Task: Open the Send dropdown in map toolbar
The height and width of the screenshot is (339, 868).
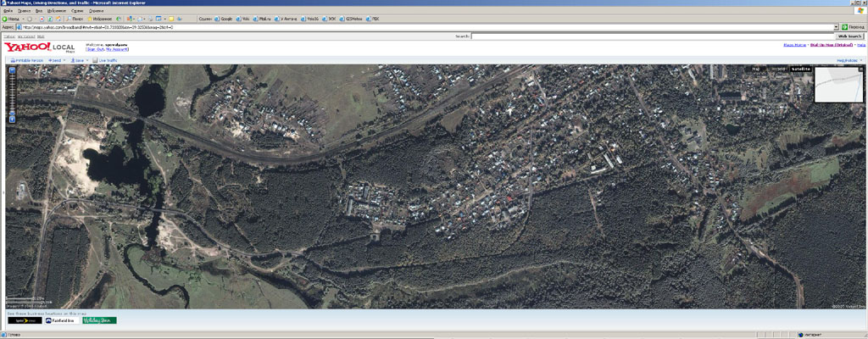Action: [56, 61]
